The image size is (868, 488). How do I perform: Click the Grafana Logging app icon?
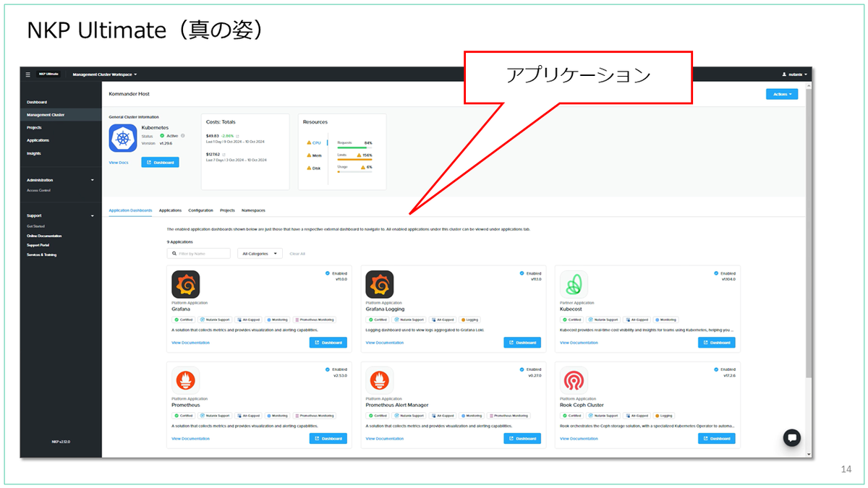[380, 284]
